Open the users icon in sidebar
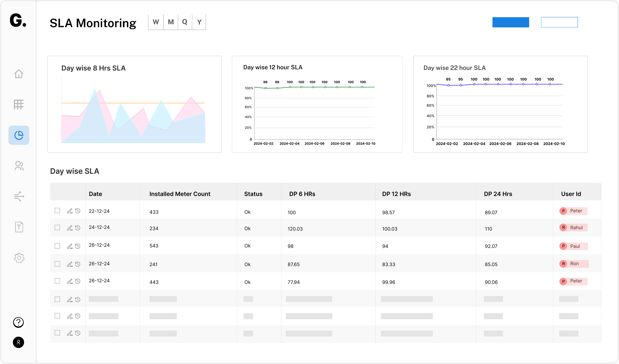619x364 pixels. pyautogui.click(x=19, y=166)
